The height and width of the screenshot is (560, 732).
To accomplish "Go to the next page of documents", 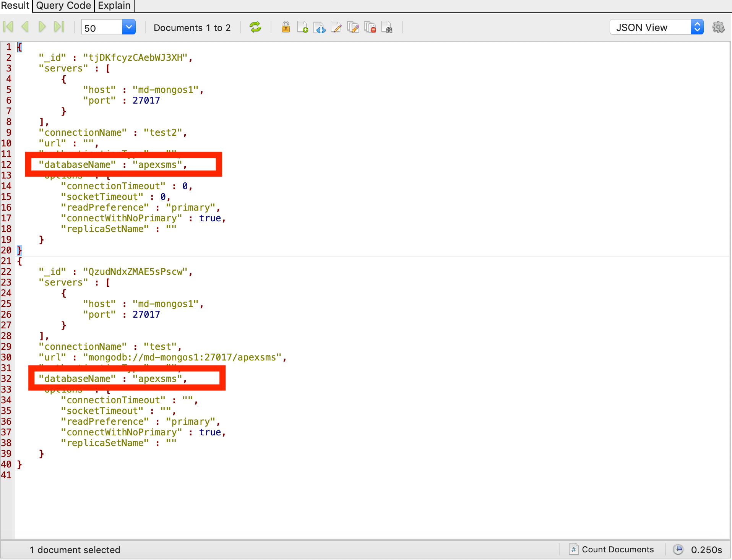I will [42, 27].
